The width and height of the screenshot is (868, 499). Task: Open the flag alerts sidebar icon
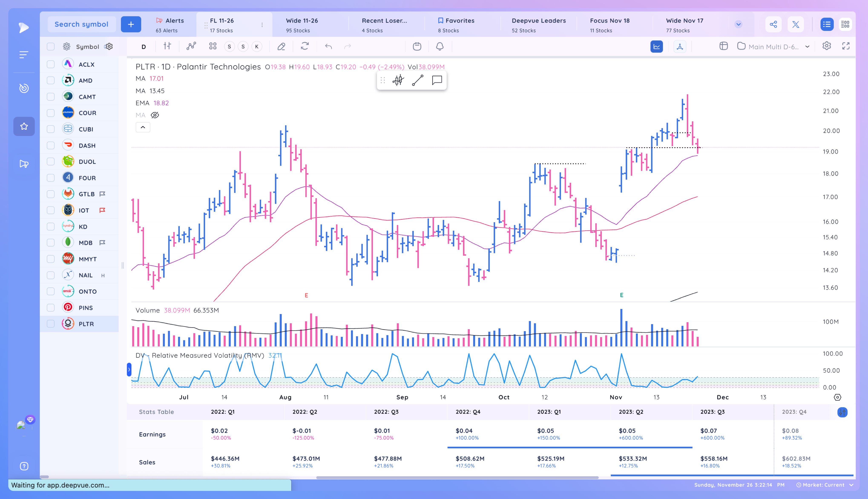tap(24, 164)
